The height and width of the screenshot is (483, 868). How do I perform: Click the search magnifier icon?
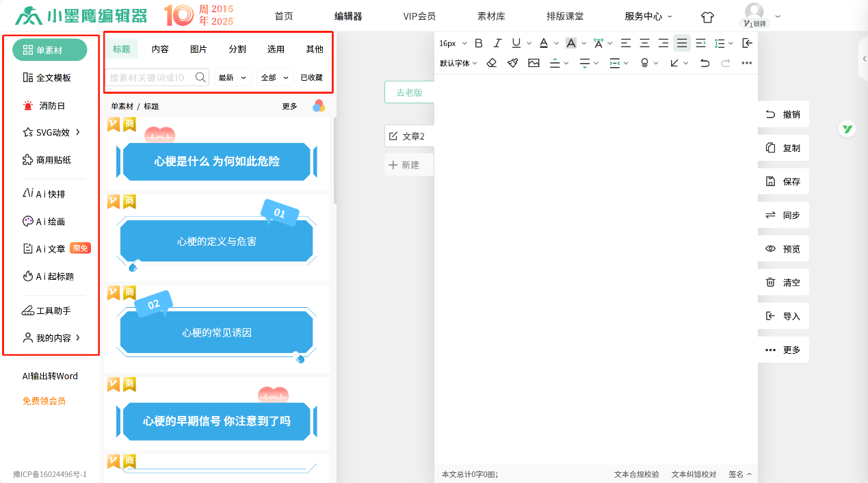(x=200, y=77)
